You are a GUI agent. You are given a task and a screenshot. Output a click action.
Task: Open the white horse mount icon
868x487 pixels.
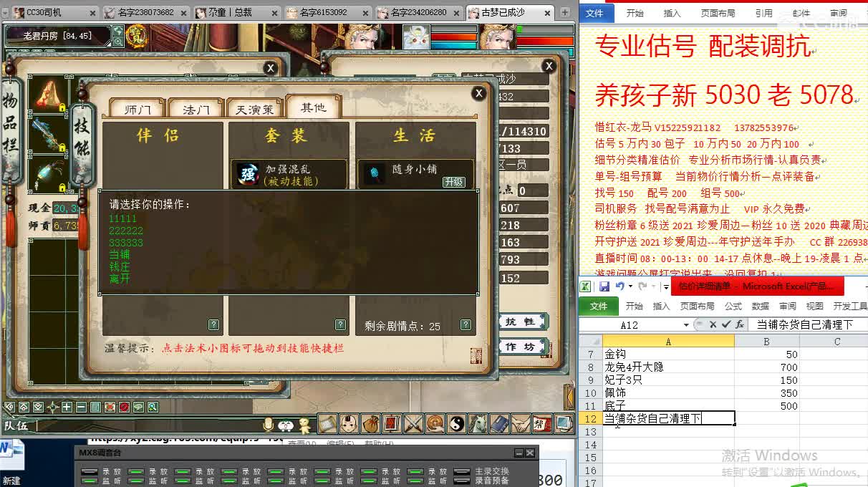click(478, 424)
